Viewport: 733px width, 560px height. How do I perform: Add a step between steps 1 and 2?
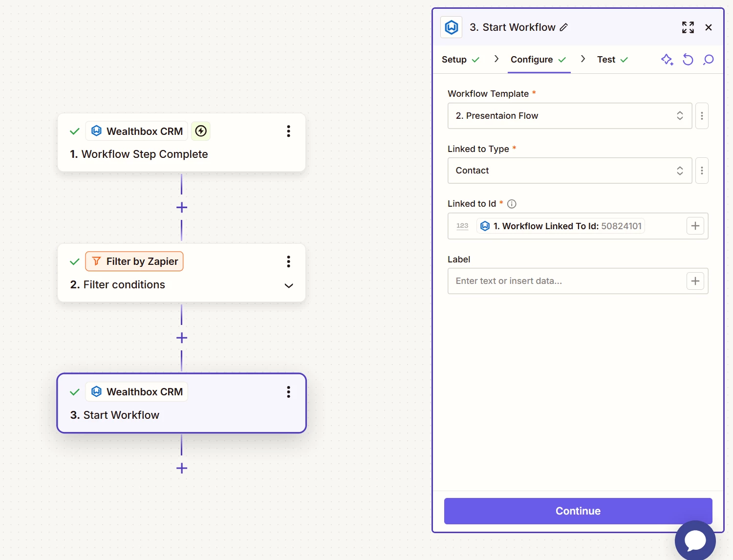[182, 207]
